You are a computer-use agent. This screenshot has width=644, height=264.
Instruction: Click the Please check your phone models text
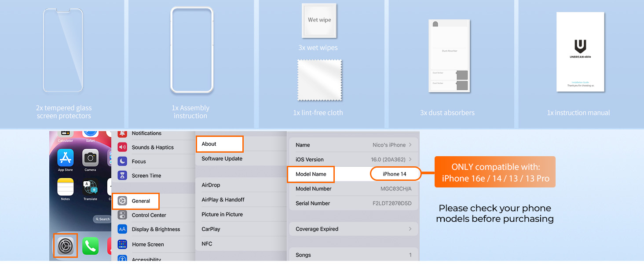495,213
